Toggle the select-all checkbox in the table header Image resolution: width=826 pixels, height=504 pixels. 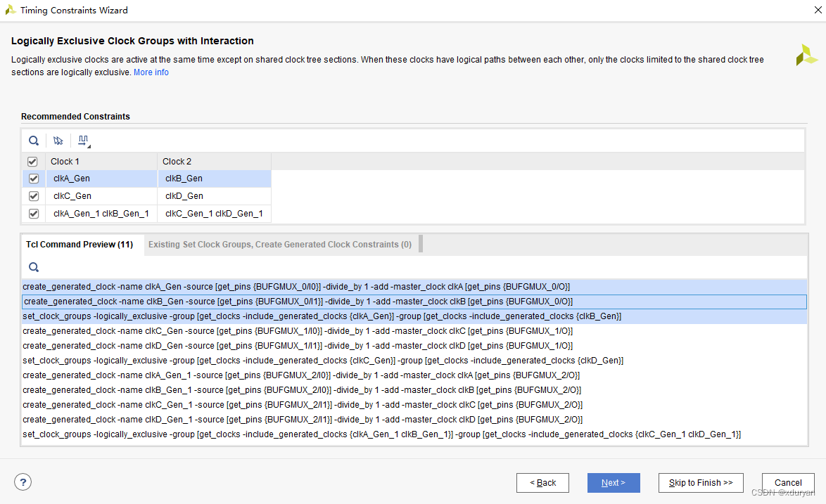pos(32,162)
